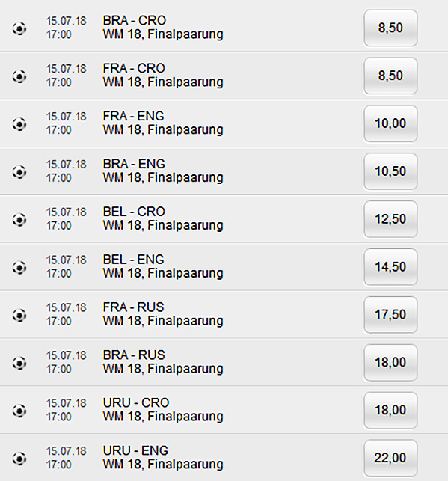The height and width of the screenshot is (481, 448).
Task: Select the football icon next to URU - ENG
Action: pos(19,459)
